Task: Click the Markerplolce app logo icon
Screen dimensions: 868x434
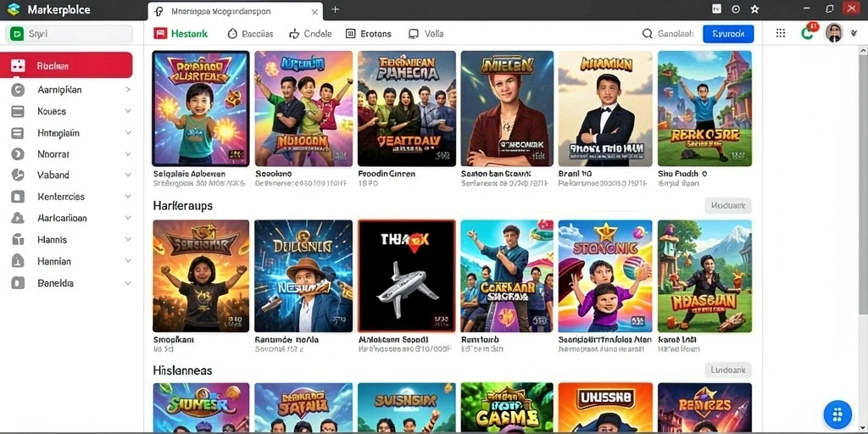Action: [14, 9]
